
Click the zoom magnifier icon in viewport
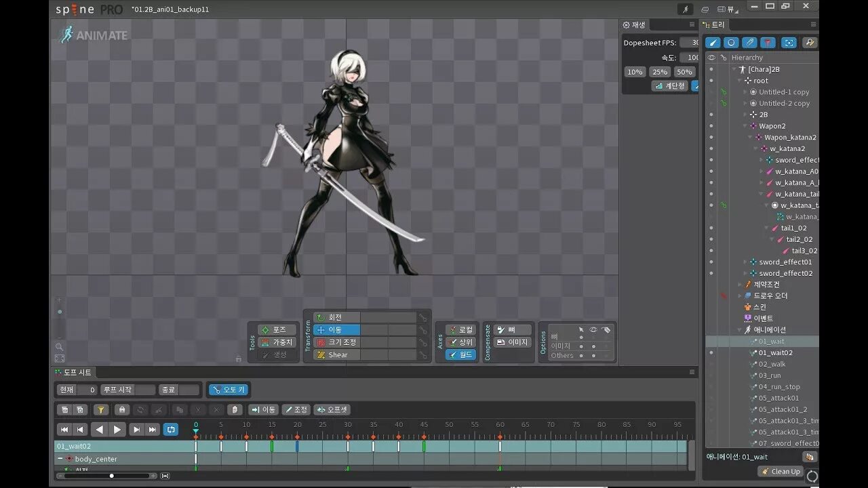coord(59,346)
